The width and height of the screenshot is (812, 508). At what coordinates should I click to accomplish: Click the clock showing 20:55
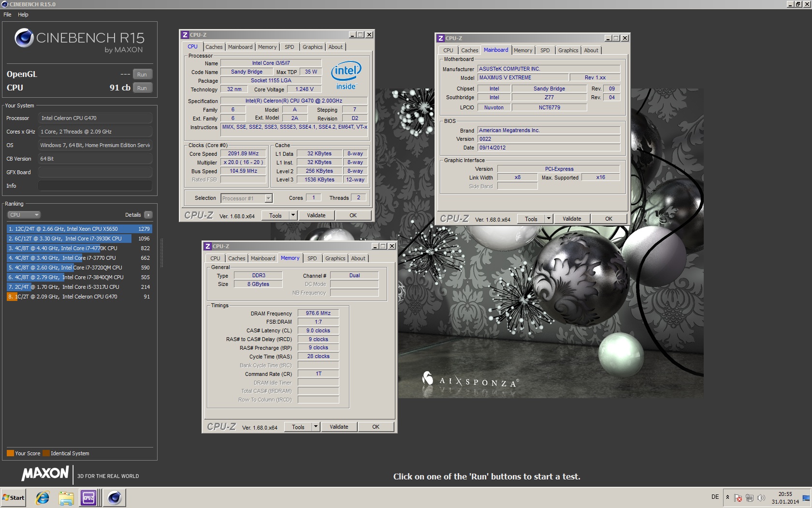[x=785, y=494]
